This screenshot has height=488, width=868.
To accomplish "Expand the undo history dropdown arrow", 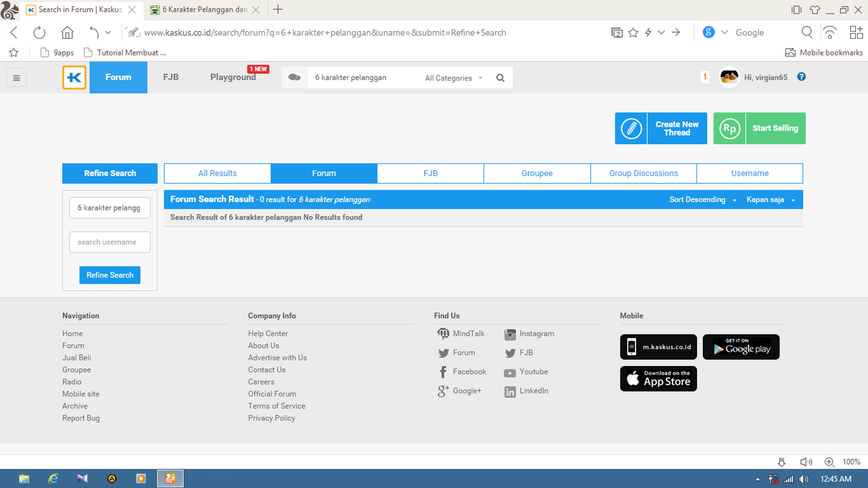I will pos(108,33).
